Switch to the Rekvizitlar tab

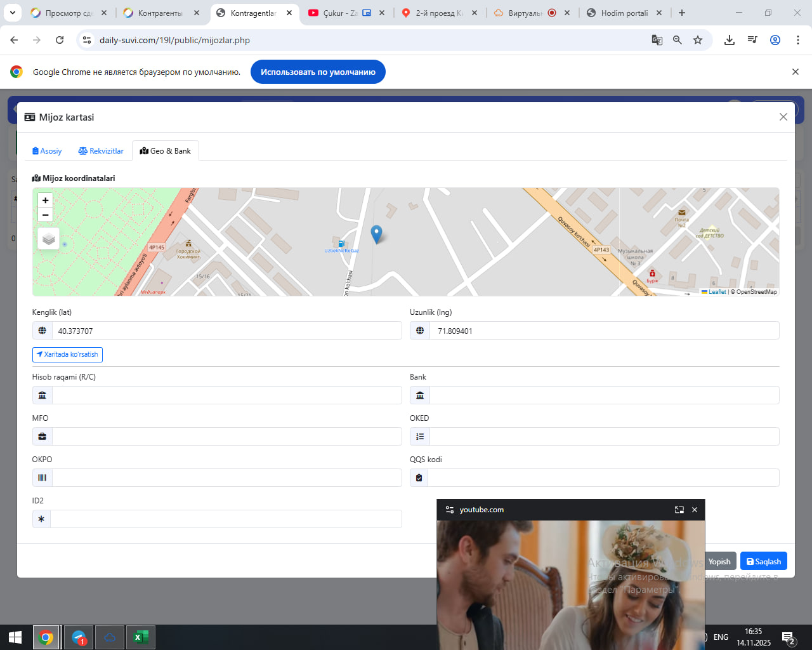click(x=101, y=151)
